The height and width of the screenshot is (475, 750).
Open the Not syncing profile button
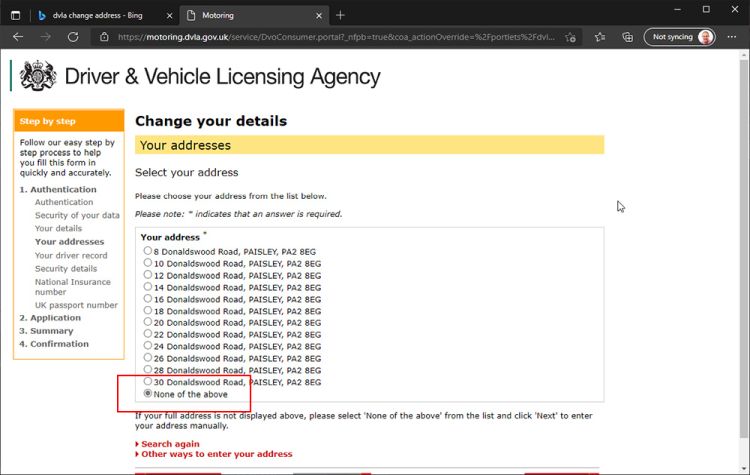[x=679, y=37]
